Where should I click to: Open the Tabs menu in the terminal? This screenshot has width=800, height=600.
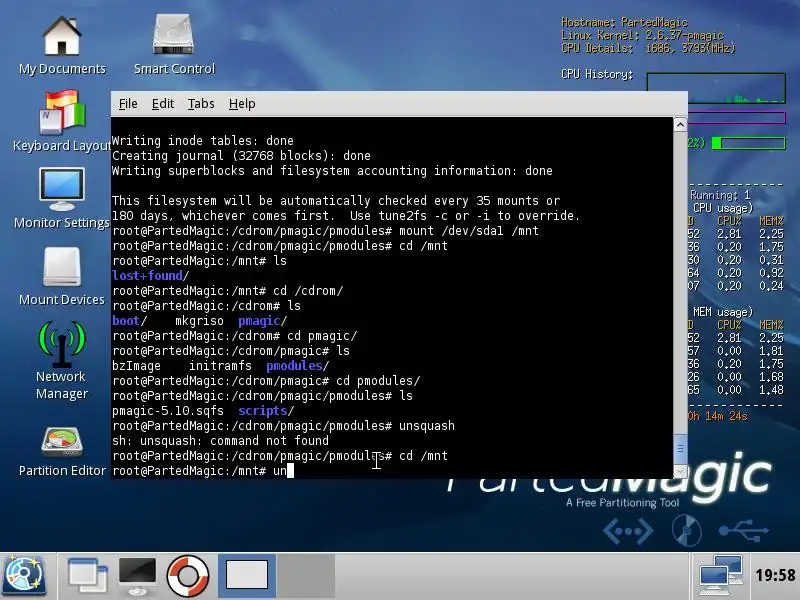201,104
